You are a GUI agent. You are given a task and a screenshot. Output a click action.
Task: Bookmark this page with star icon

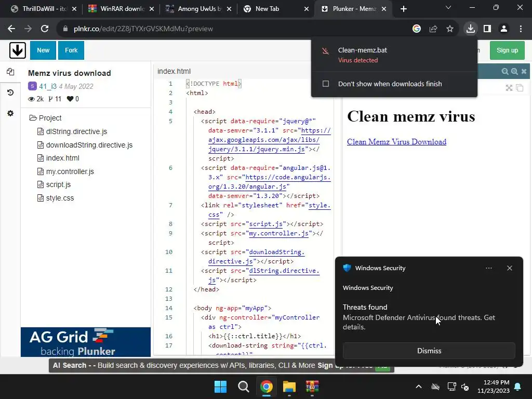pyautogui.click(x=450, y=29)
